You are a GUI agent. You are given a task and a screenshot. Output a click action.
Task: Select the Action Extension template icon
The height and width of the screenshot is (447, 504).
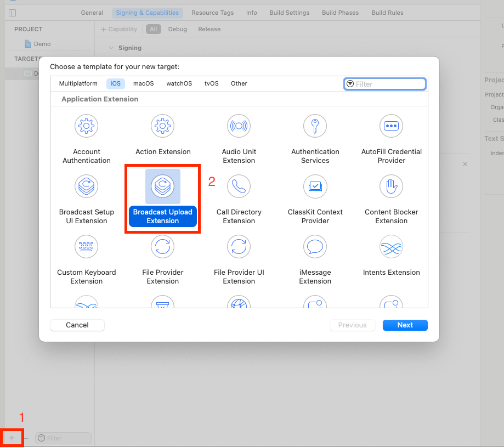(x=163, y=126)
